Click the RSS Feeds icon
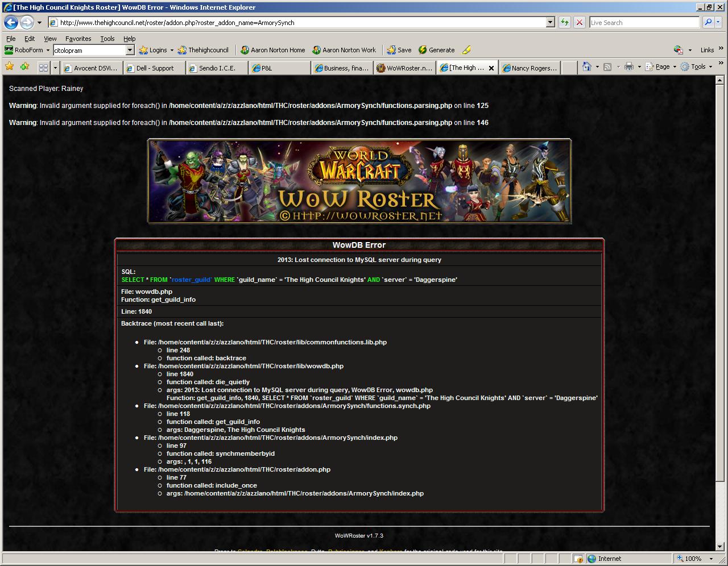The image size is (728, 566). click(607, 67)
